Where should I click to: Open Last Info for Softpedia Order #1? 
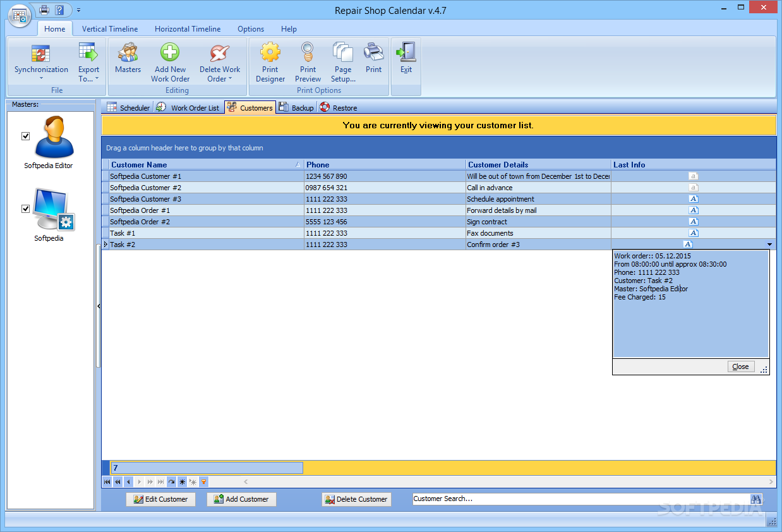click(x=693, y=210)
